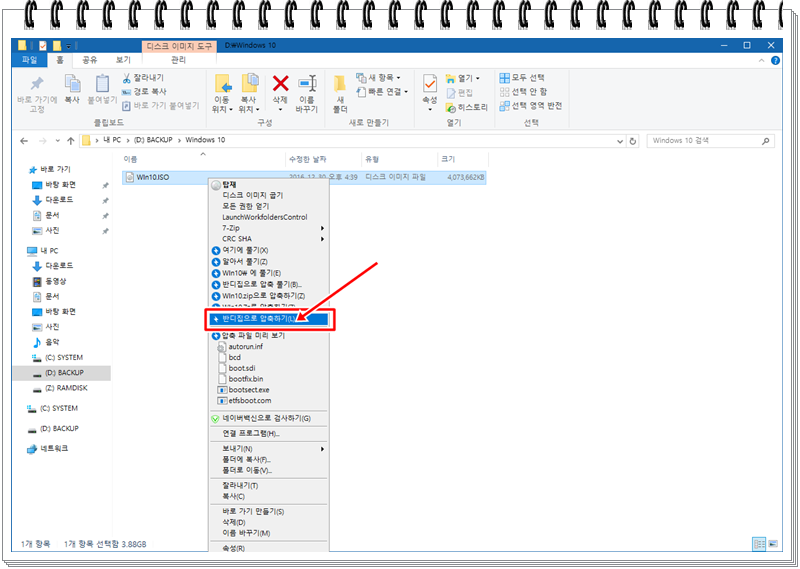Expand the address bar history dropdown arrow
The width and height of the screenshot is (800, 569).
tap(620, 141)
